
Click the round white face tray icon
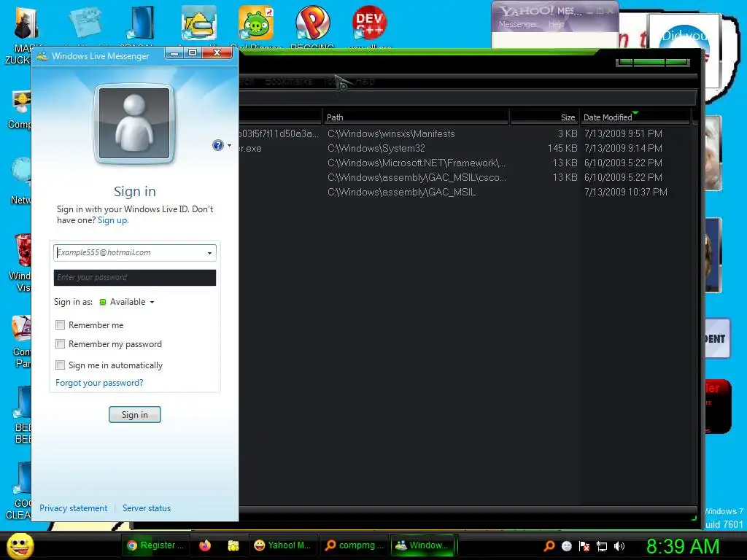pyautogui.click(x=566, y=546)
